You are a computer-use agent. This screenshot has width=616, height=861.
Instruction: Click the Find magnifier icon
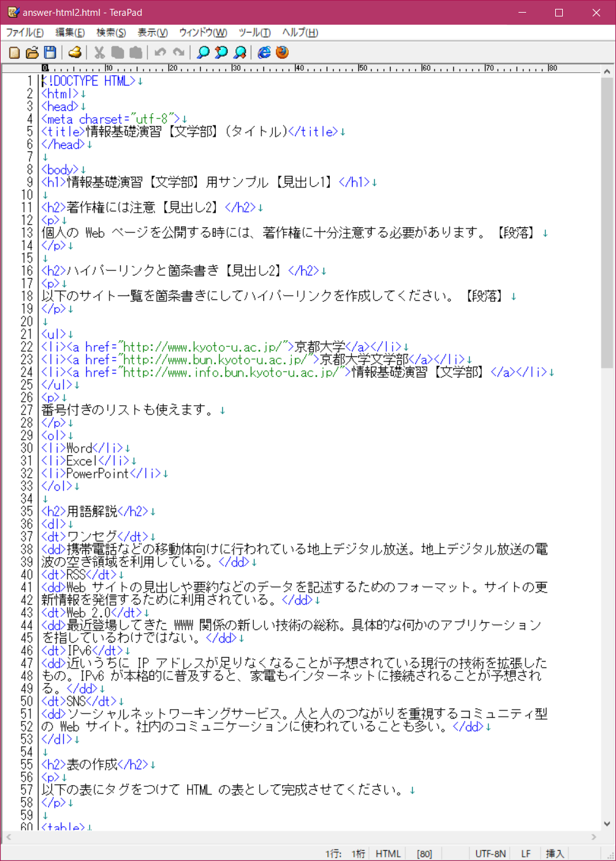point(203,53)
